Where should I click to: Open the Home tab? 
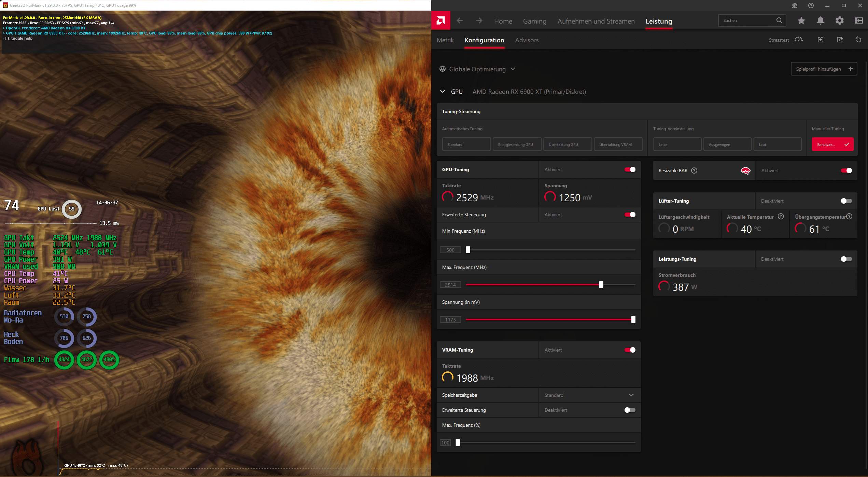[503, 21]
